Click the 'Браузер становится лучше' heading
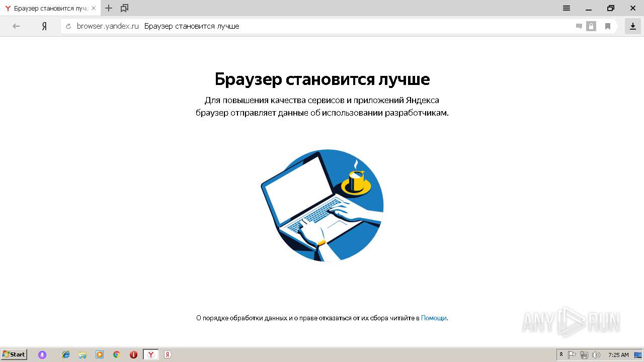 [322, 79]
